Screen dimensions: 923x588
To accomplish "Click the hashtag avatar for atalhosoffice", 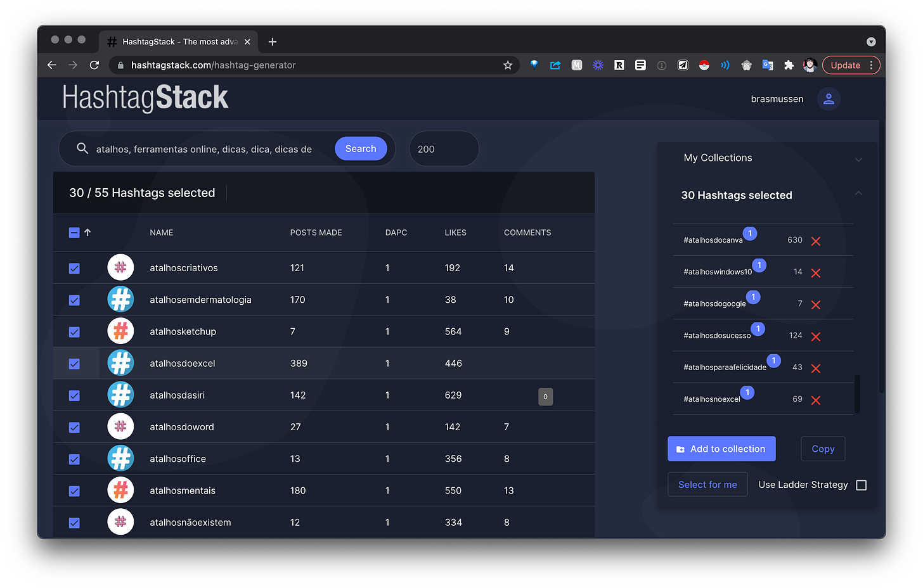I will point(120,458).
